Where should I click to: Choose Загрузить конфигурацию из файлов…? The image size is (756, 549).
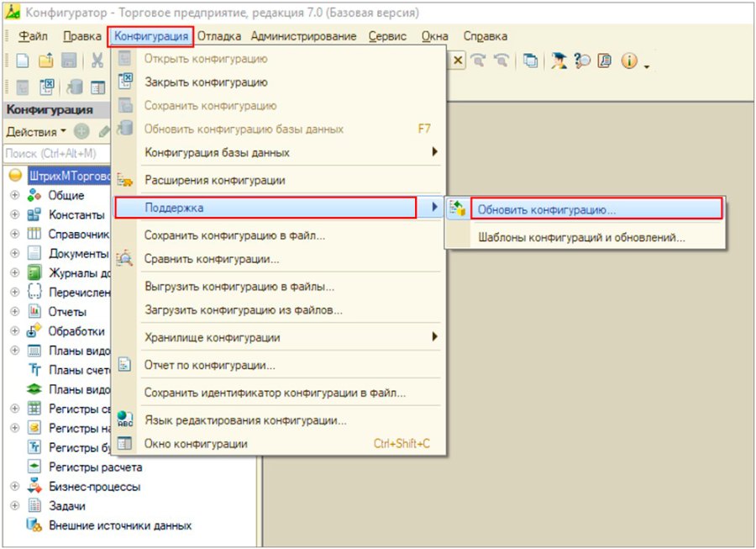[278, 309]
